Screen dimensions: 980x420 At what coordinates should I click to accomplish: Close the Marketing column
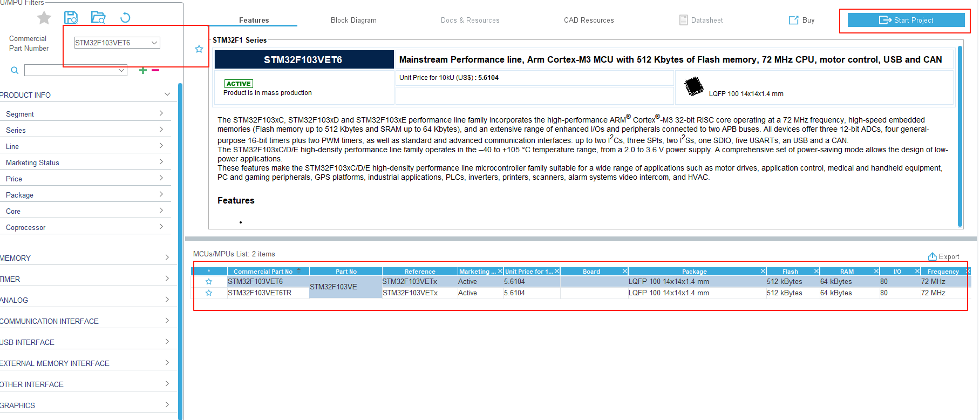(x=500, y=272)
